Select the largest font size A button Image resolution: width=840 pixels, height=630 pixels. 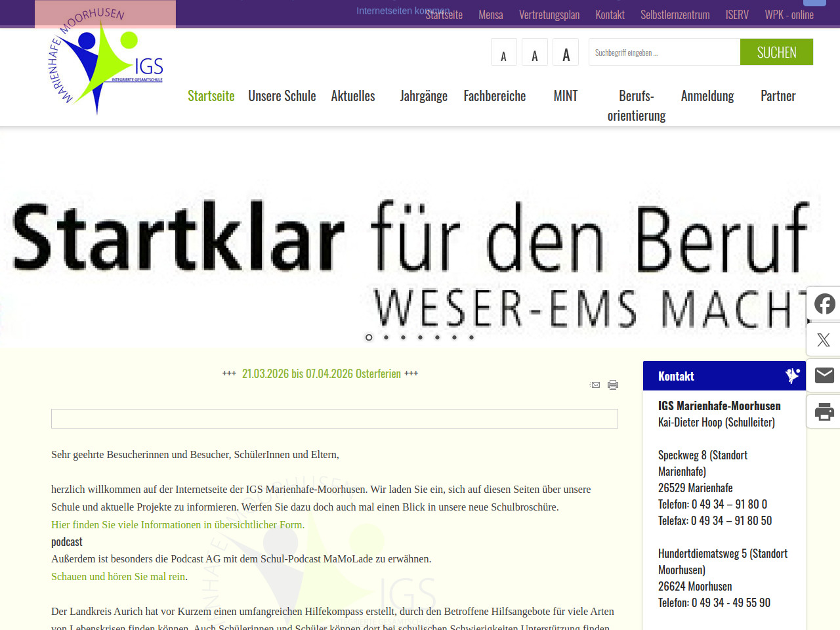[566, 53]
